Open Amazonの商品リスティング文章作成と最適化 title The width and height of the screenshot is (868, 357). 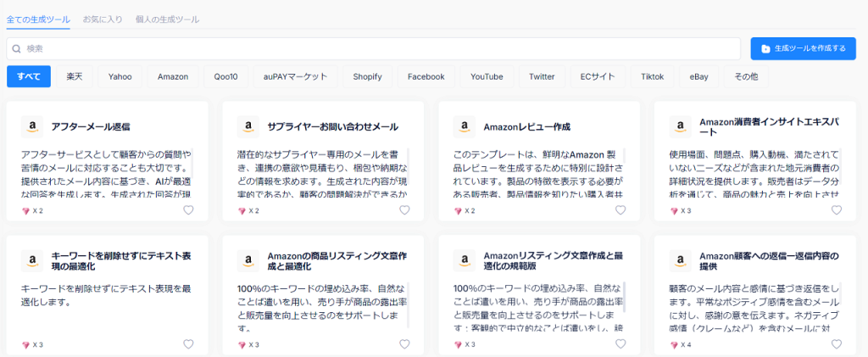[337, 260]
